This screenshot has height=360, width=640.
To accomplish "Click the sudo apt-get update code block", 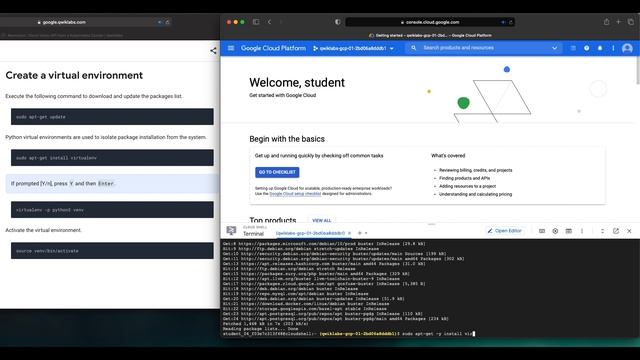I will [112, 117].
